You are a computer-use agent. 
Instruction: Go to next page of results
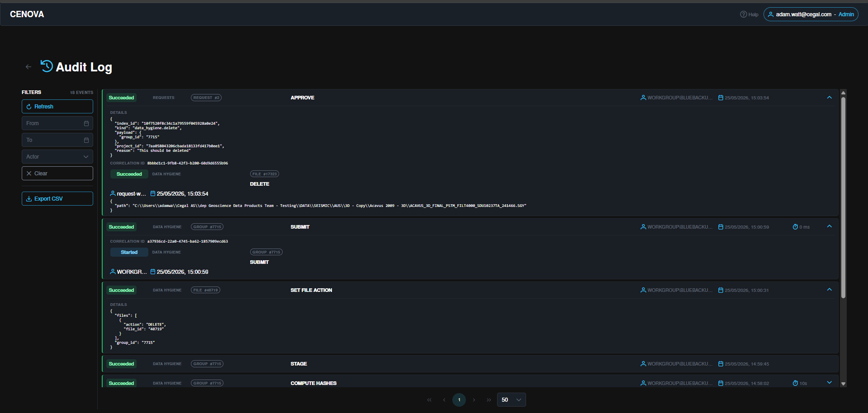pyautogui.click(x=474, y=400)
